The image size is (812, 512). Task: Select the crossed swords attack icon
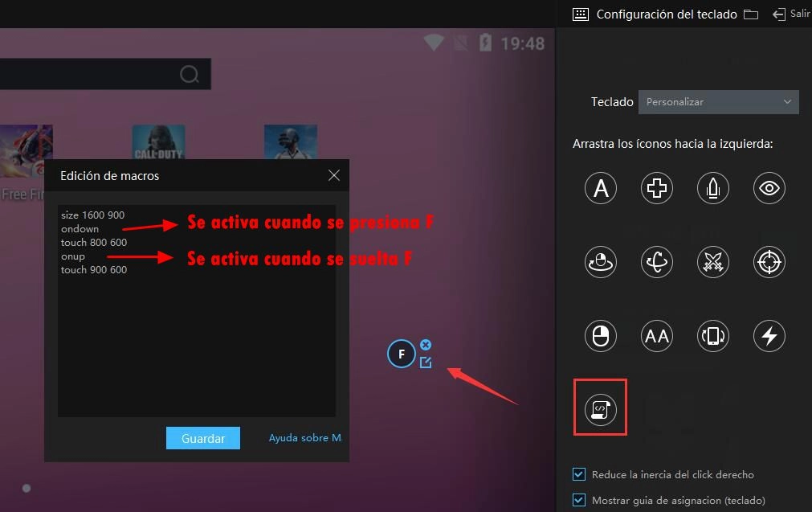[713, 262]
